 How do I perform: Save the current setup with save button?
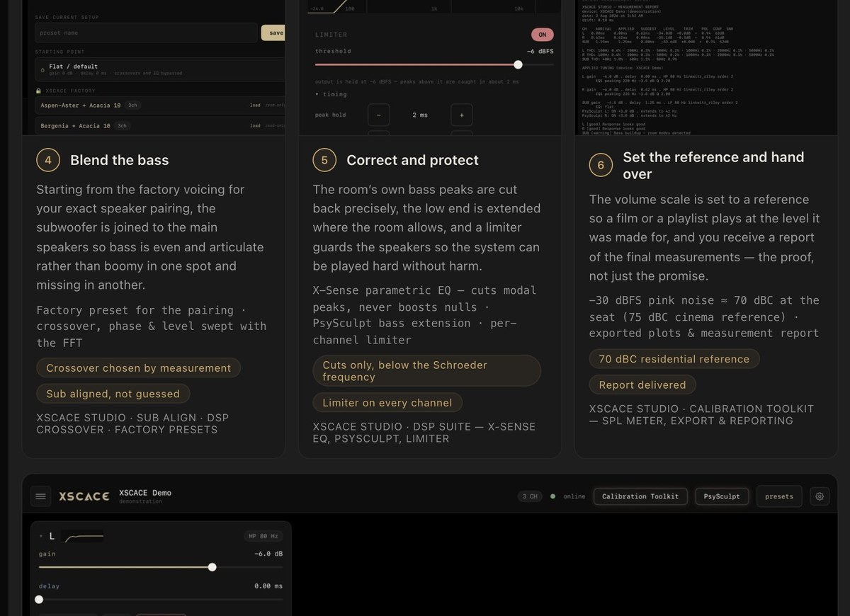pyautogui.click(x=275, y=33)
